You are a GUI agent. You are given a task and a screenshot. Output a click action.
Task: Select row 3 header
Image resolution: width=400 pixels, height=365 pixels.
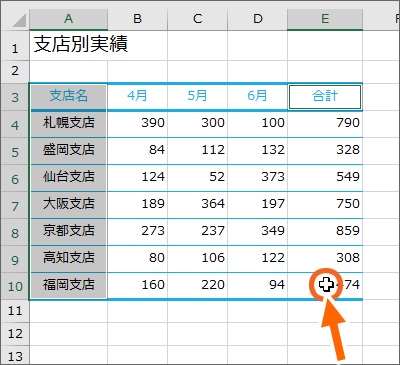(x=15, y=97)
